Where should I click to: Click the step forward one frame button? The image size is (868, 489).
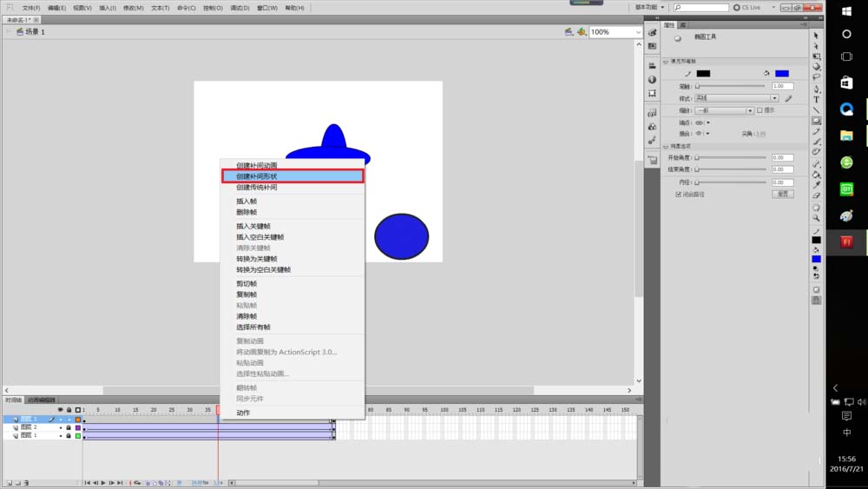(111, 483)
